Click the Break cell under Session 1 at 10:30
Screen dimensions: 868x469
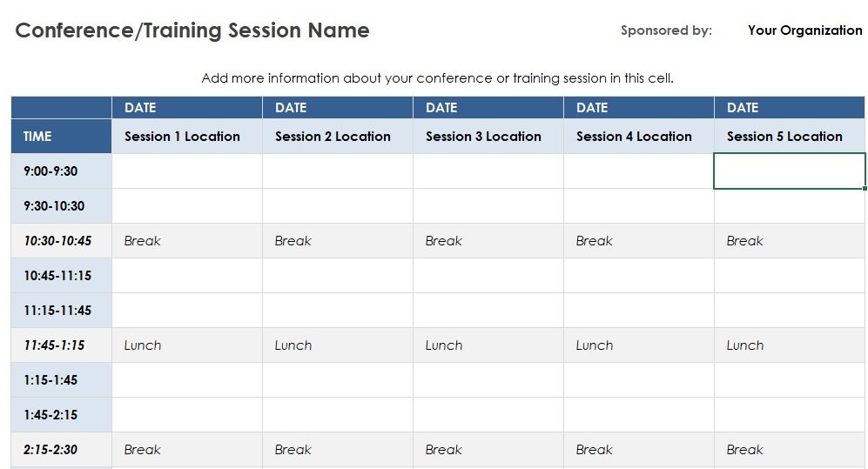(x=187, y=240)
